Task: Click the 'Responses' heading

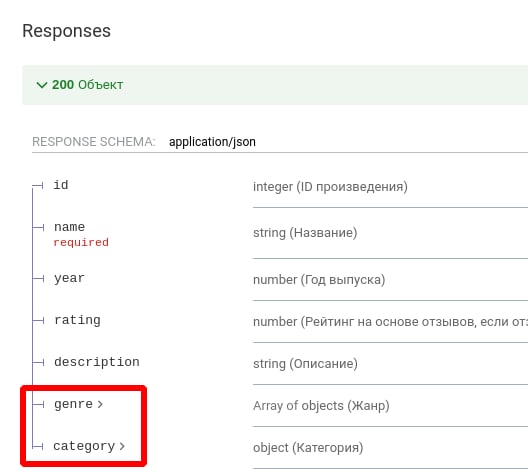Action: click(66, 31)
